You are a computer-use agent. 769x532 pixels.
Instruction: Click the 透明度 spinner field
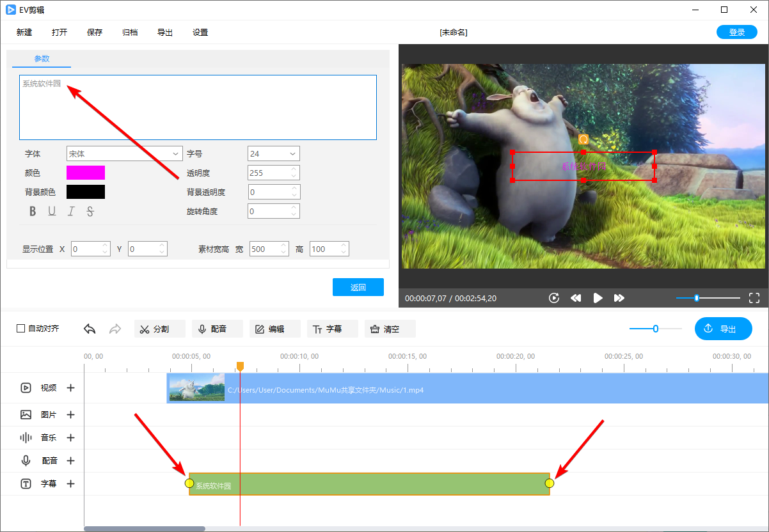[273, 173]
